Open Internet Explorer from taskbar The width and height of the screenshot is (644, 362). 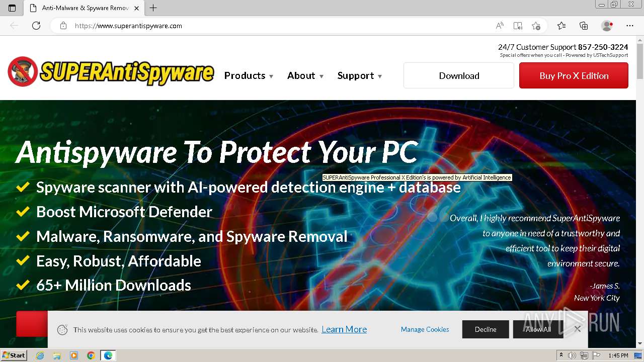pyautogui.click(x=40, y=355)
